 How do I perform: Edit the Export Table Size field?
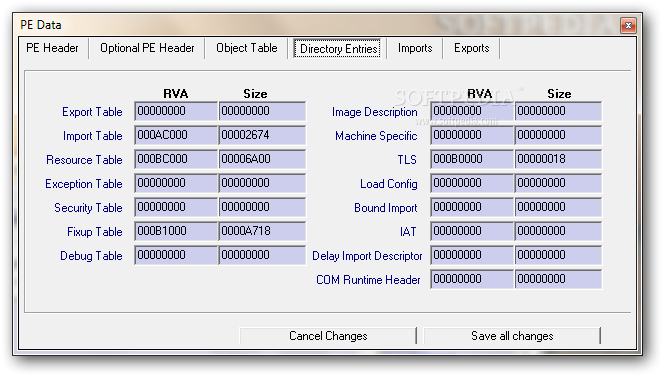point(262,111)
